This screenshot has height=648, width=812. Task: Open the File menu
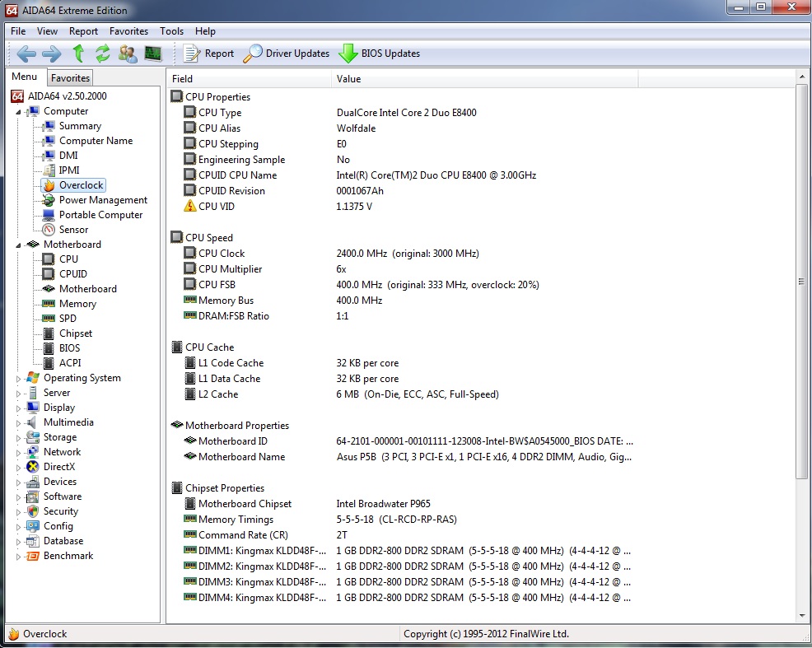pyautogui.click(x=18, y=31)
